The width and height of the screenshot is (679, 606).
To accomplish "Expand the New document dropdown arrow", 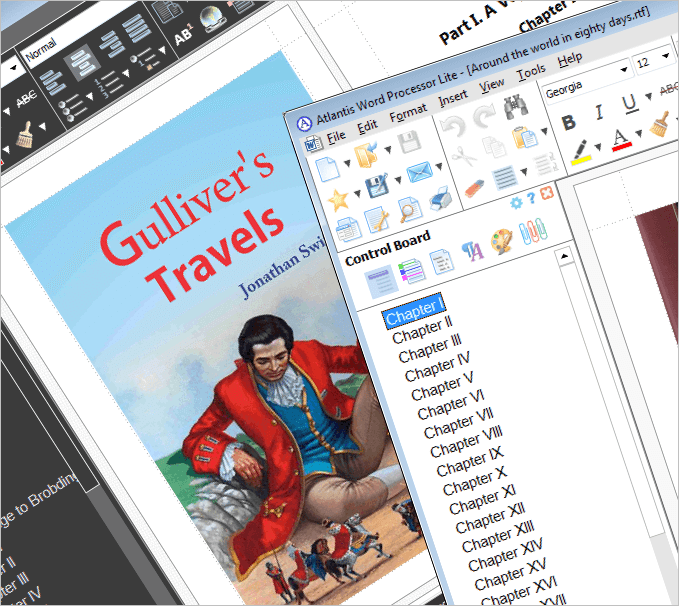I will [x=347, y=163].
